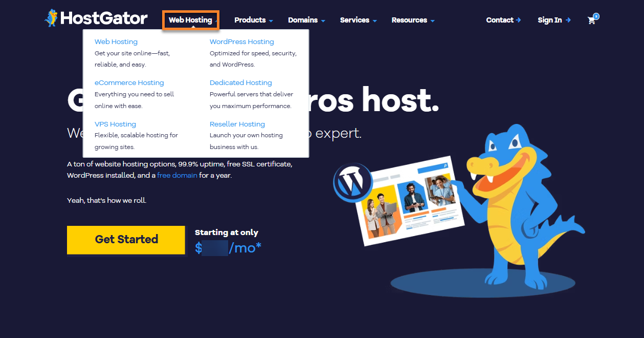Screen dimensions: 644x338
Task: Click the arrow next to Contact
Action: click(518, 20)
